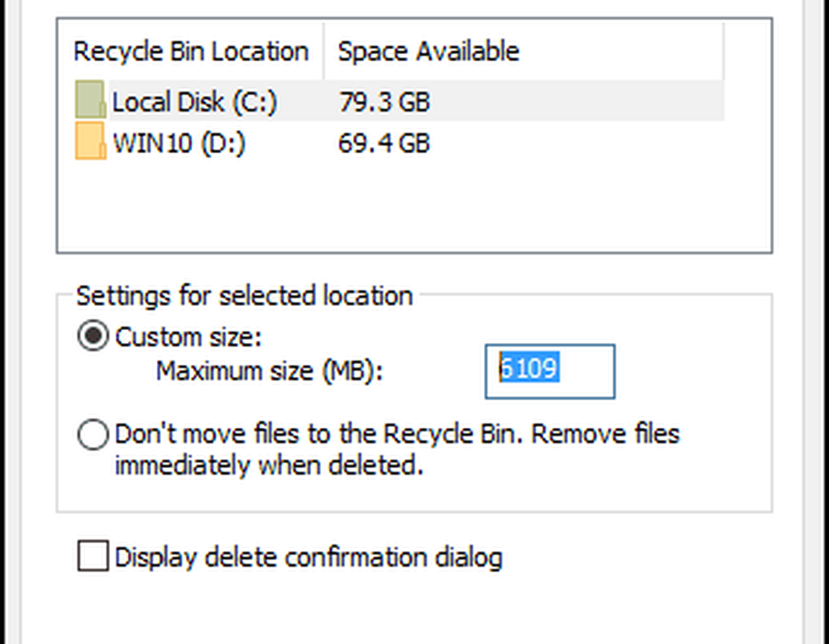829x644 pixels.
Task: Click the 69.4 GB space value
Action: tap(384, 143)
